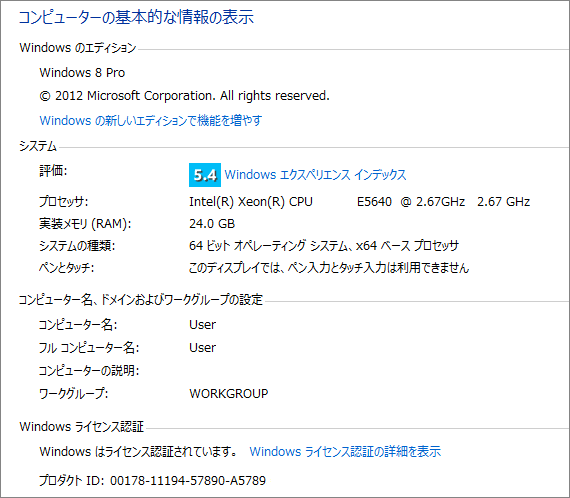Select the コンピューター名 value User
Viewport: 570px width, 498px height.
[202, 325]
